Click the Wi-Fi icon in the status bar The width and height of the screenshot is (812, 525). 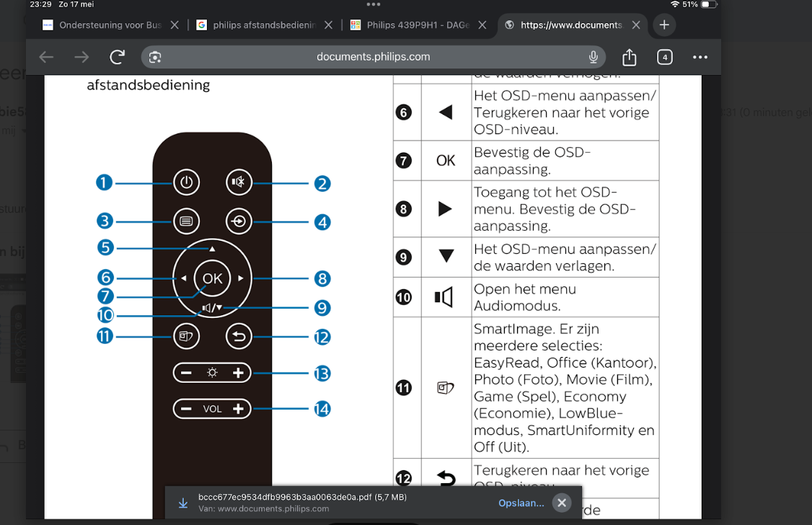(675, 4)
